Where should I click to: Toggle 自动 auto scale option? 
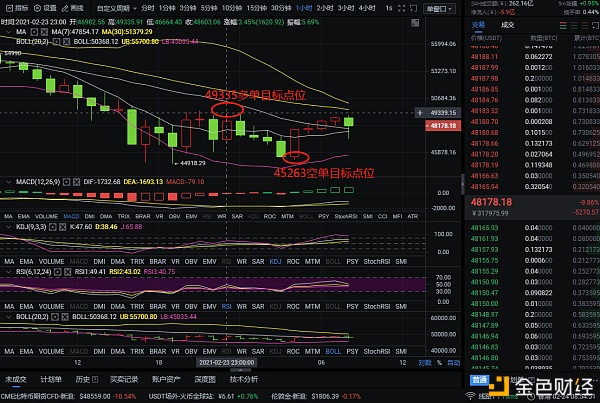(453, 362)
